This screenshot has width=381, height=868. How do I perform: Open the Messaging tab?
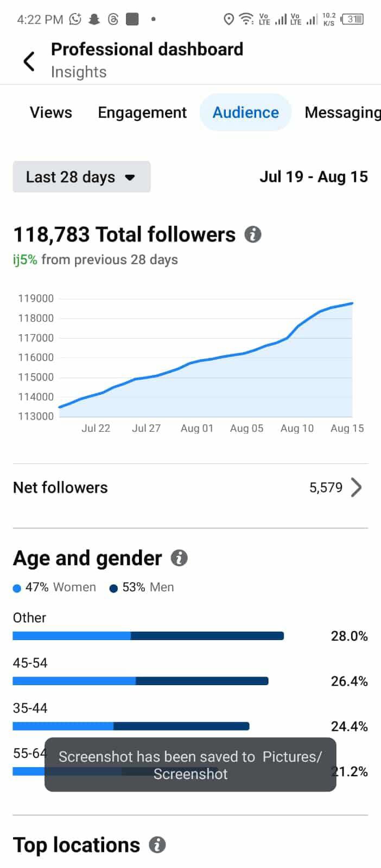coord(342,112)
